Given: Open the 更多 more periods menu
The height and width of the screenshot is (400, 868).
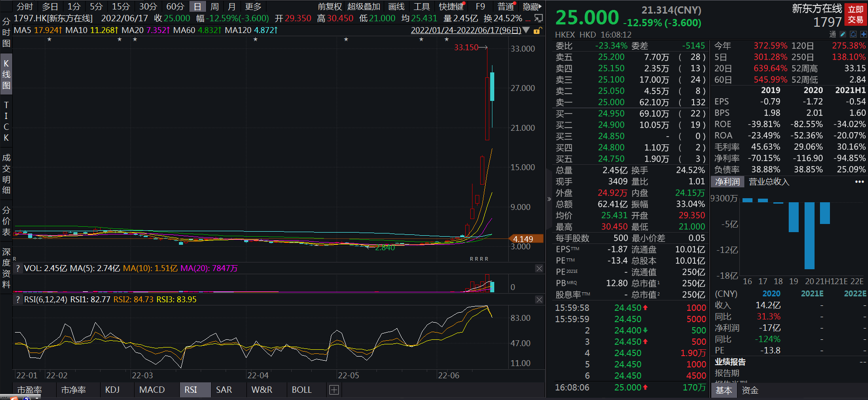Looking at the screenshot, I should pos(253,6).
